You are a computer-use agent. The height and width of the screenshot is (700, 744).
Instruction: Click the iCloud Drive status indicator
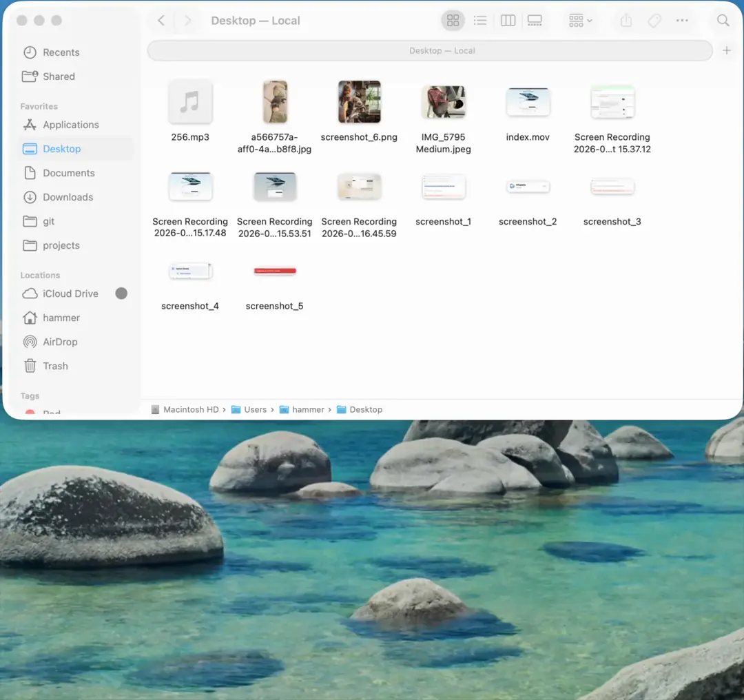121,294
